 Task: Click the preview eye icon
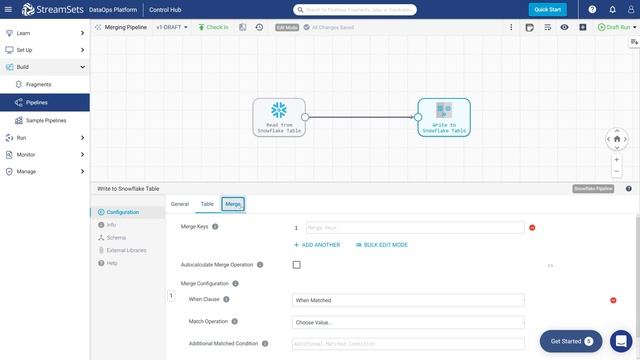pyautogui.click(x=564, y=27)
